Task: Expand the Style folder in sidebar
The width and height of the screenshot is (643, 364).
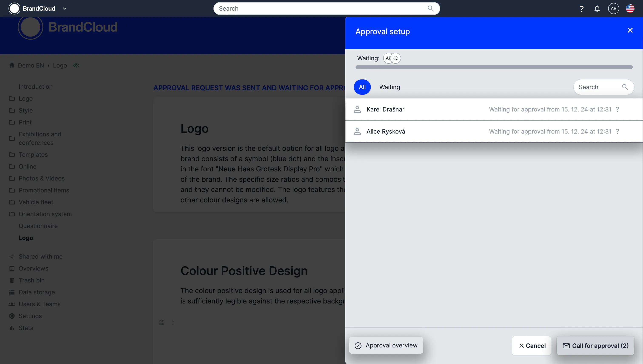Action: pos(26,110)
